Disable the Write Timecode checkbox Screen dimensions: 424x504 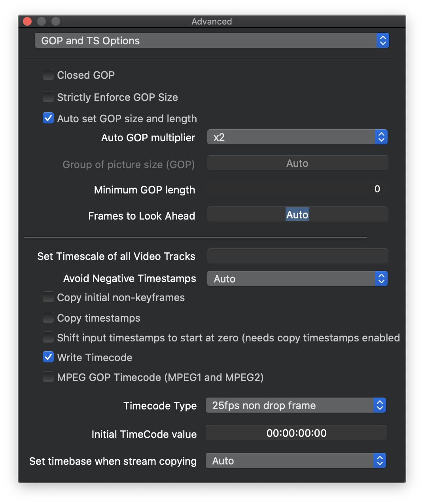48,357
